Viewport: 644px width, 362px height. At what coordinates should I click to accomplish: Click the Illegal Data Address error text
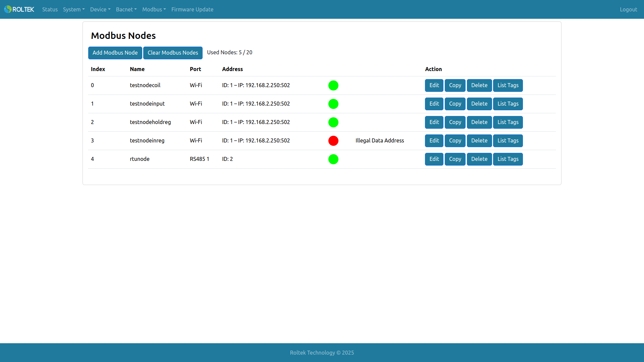[380, 141]
